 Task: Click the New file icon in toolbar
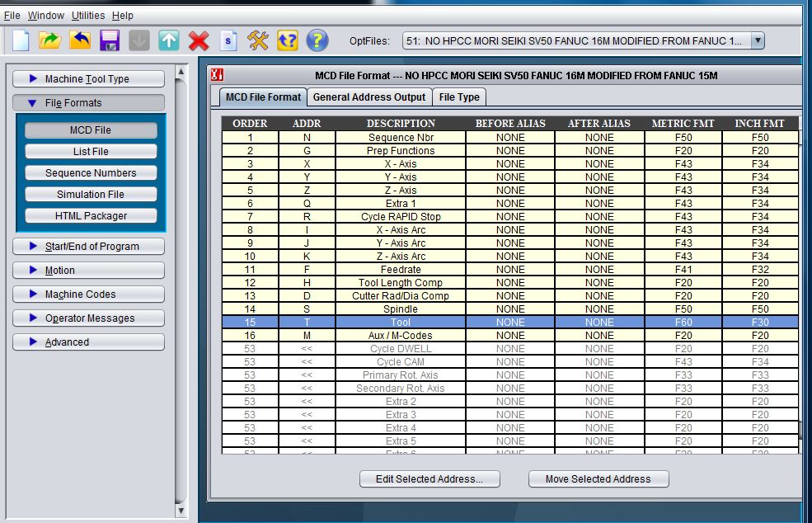tap(21, 40)
